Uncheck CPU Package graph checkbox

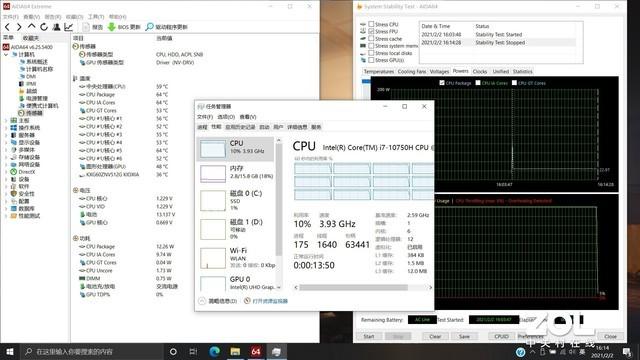pyautogui.click(x=442, y=83)
